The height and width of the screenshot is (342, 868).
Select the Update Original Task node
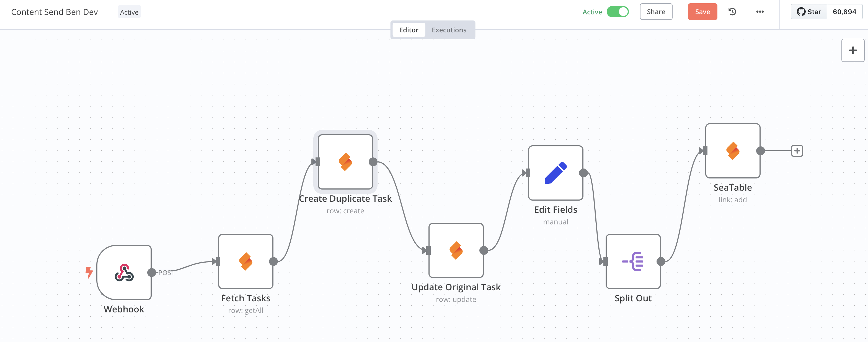coord(456,250)
